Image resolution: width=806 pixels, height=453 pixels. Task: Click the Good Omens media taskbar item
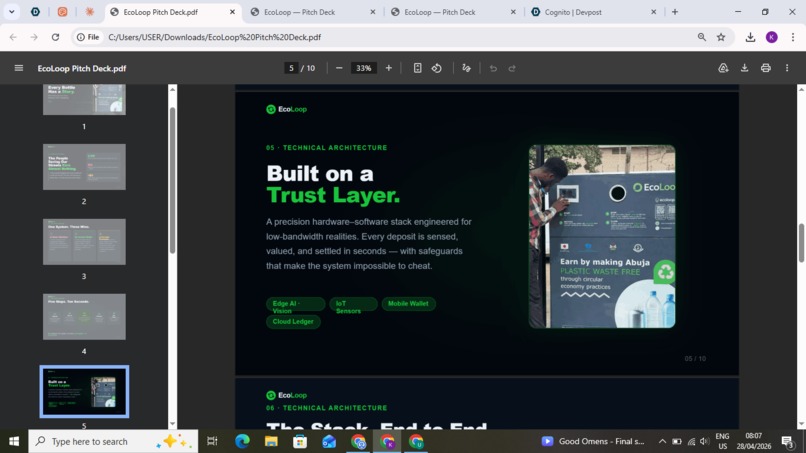click(593, 441)
